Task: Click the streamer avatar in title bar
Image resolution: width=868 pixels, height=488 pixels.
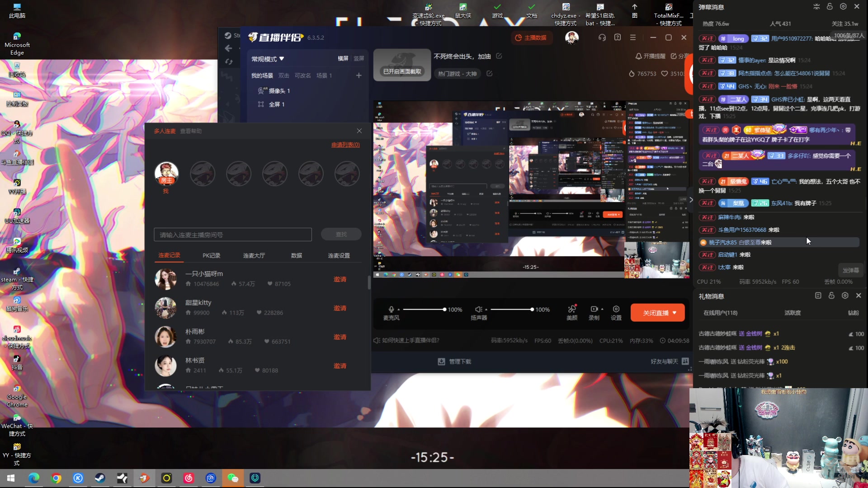Action: 572,38
